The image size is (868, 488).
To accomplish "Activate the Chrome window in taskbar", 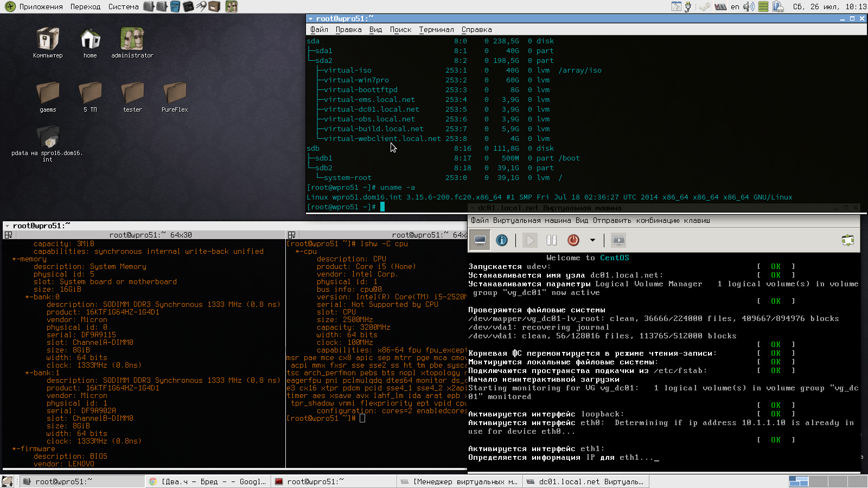I will (x=208, y=481).
